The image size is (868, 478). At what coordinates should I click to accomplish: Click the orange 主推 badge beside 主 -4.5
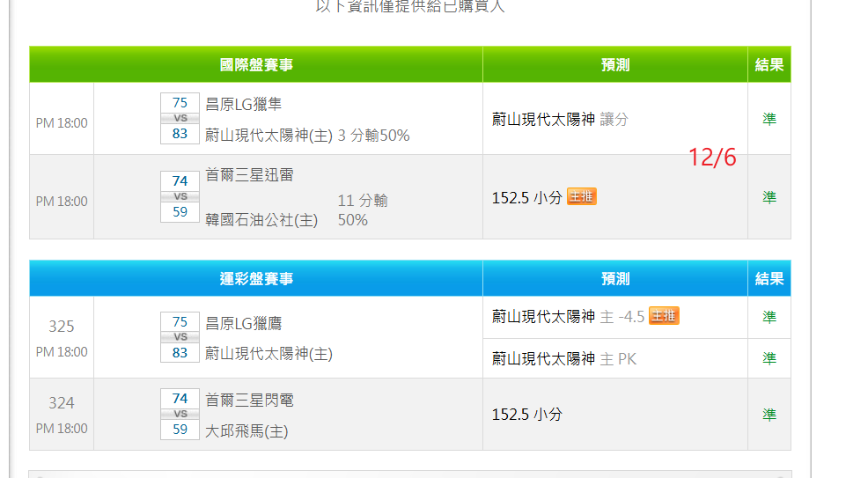(x=664, y=316)
